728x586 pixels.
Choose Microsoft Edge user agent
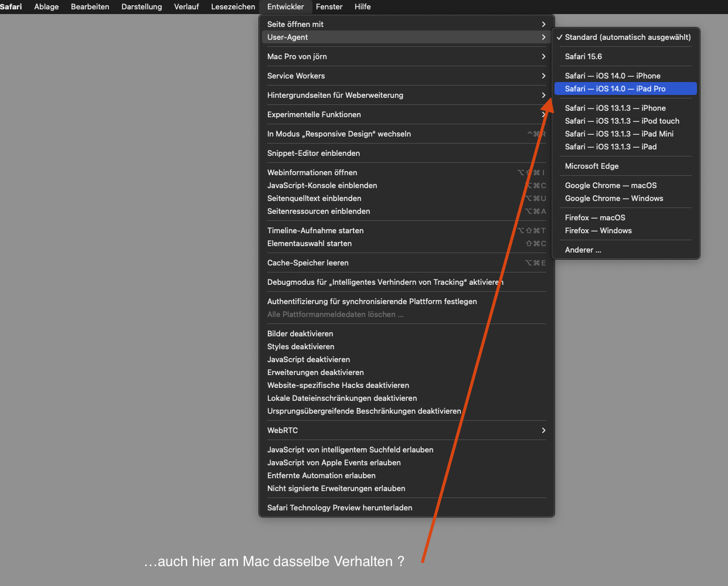[625, 166]
